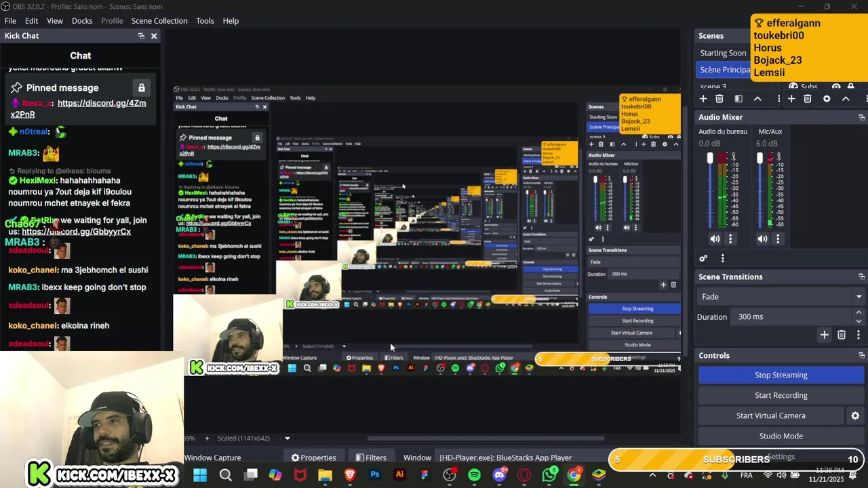Open the Help menu
868x488 pixels.
pyautogui.click(x=231, y=21)
